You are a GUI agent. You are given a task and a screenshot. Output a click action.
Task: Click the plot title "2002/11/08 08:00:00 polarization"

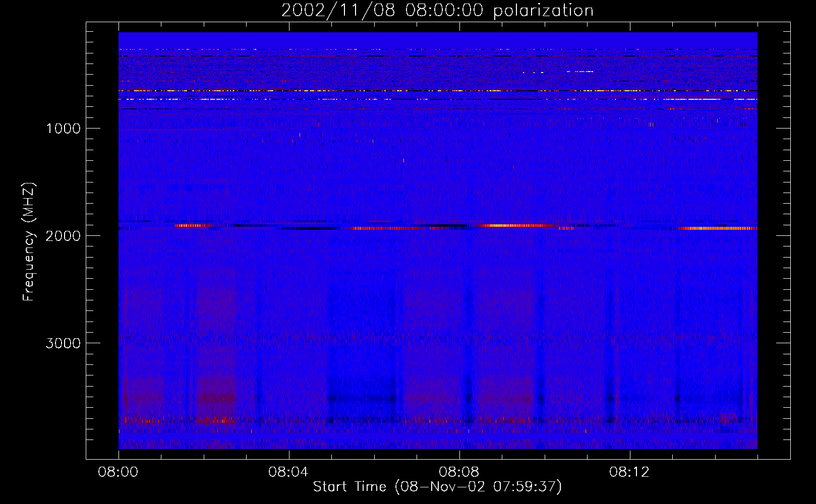tap(437, 11)
